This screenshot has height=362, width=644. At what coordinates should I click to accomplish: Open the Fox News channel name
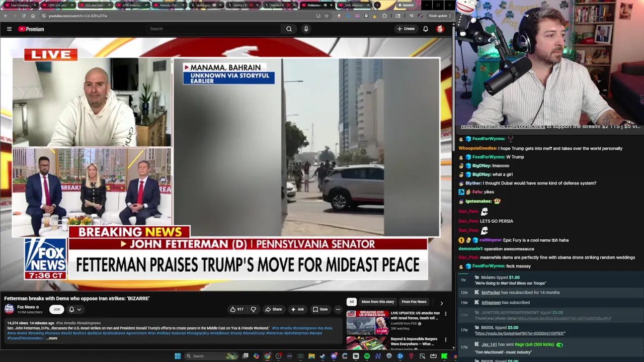point(26,307)
